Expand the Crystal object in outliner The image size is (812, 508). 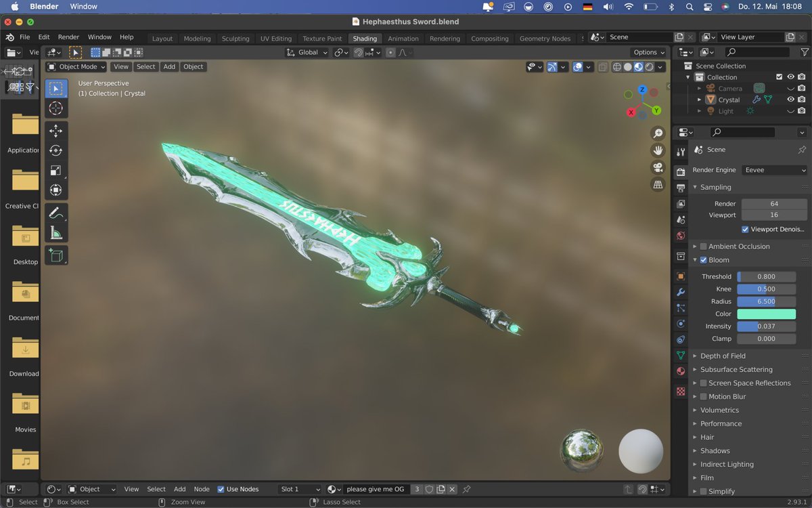pos(700,100)
